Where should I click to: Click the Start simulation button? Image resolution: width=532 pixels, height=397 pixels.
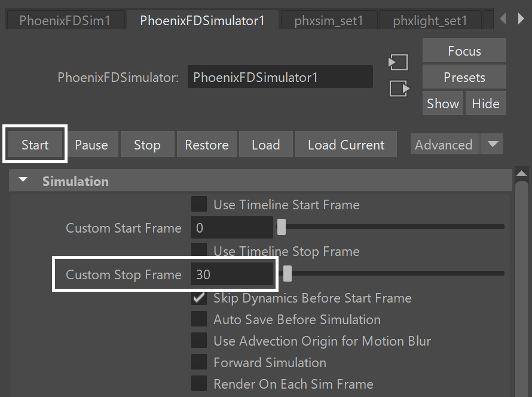coord(35,145)
